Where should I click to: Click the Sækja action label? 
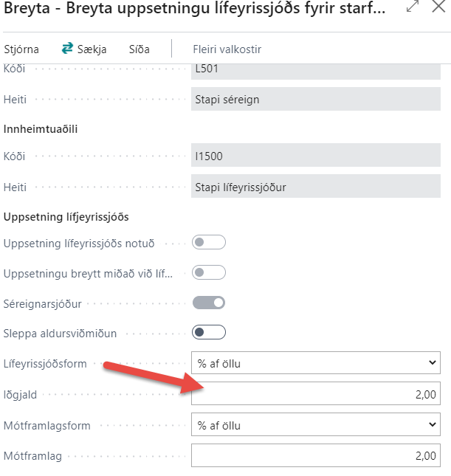94,49
